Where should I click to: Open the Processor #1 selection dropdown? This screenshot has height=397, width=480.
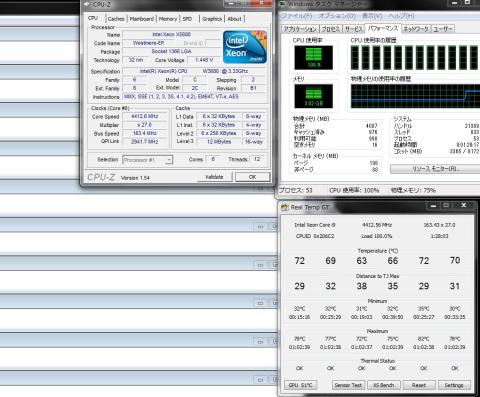coord(147,160)
